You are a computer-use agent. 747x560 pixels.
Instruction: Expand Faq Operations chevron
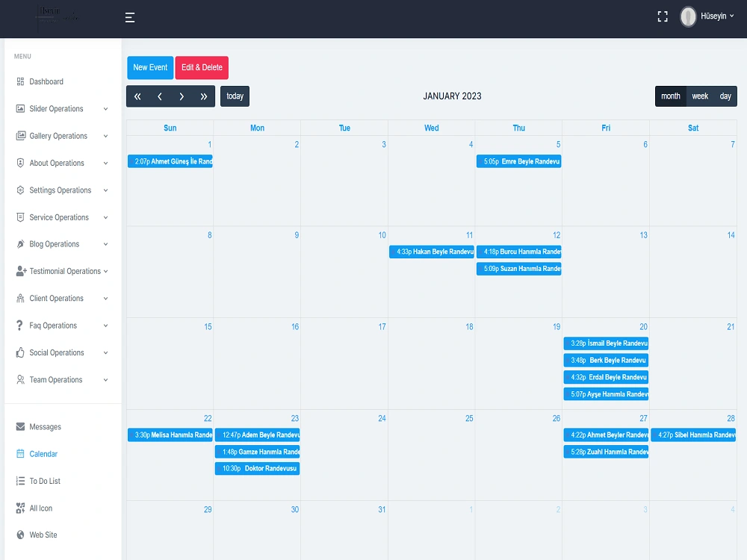point(105,326)
